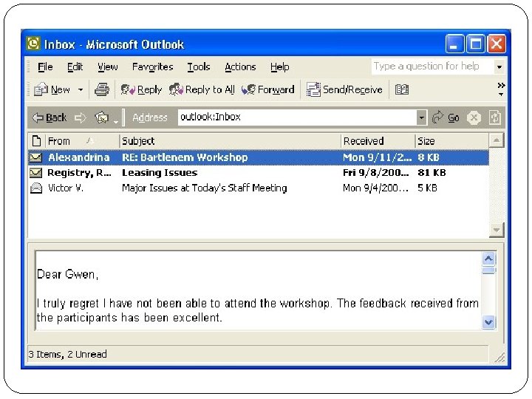Click the opened envelope icon for Victor V.

point(36,188)
